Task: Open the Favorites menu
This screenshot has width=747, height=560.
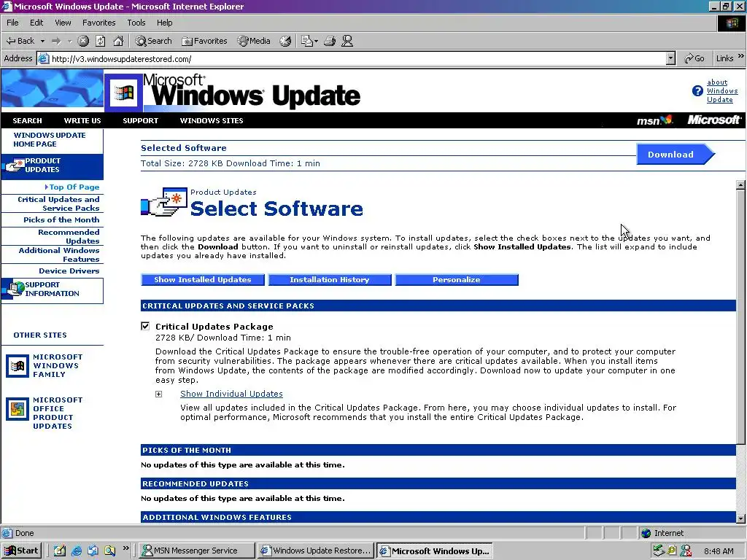Action: (x=98, y=23)
